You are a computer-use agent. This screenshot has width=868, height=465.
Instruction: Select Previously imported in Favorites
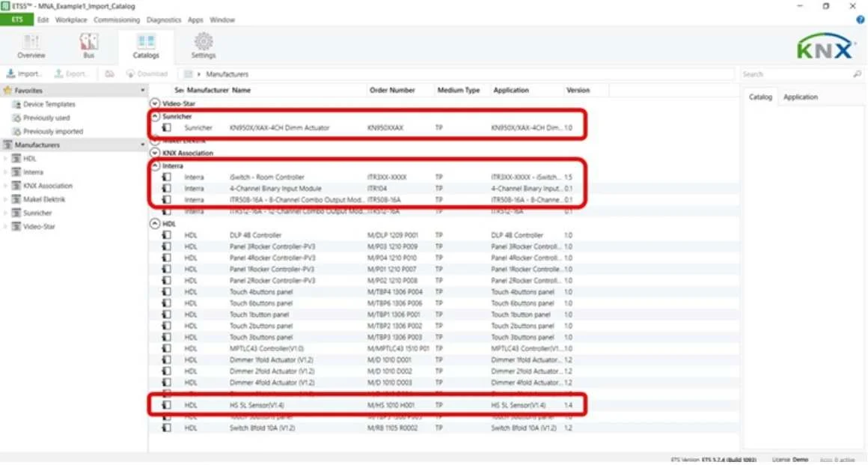(x=53, y=131)
